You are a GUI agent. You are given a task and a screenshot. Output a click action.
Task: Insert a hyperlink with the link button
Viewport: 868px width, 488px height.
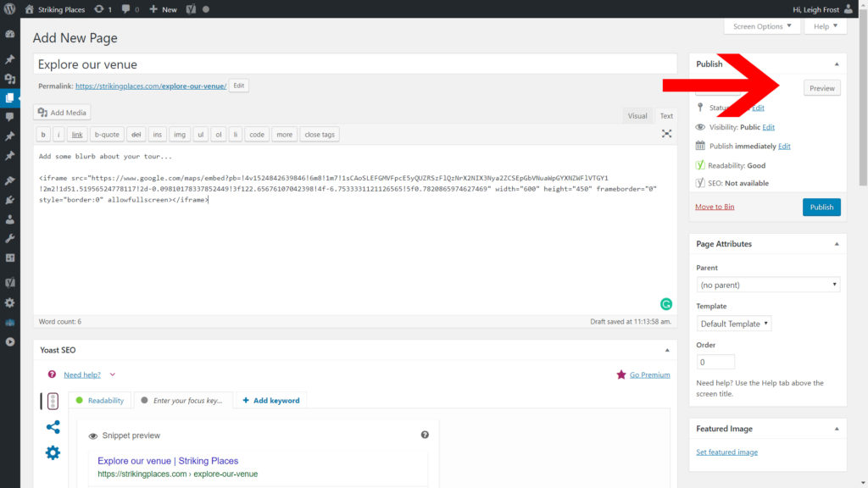tap(77, 135)
